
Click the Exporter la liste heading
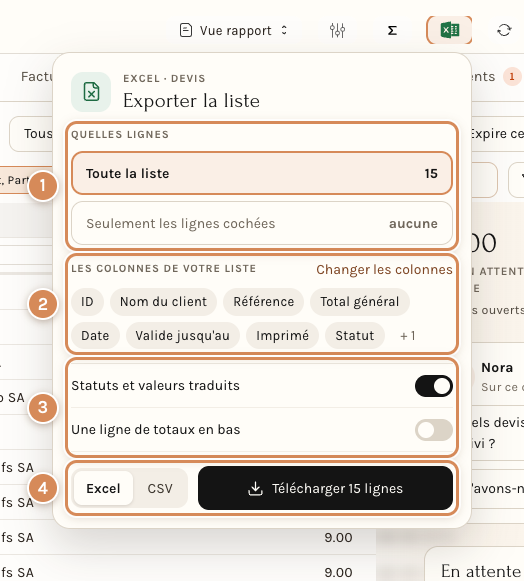click(x=191, y=101)
